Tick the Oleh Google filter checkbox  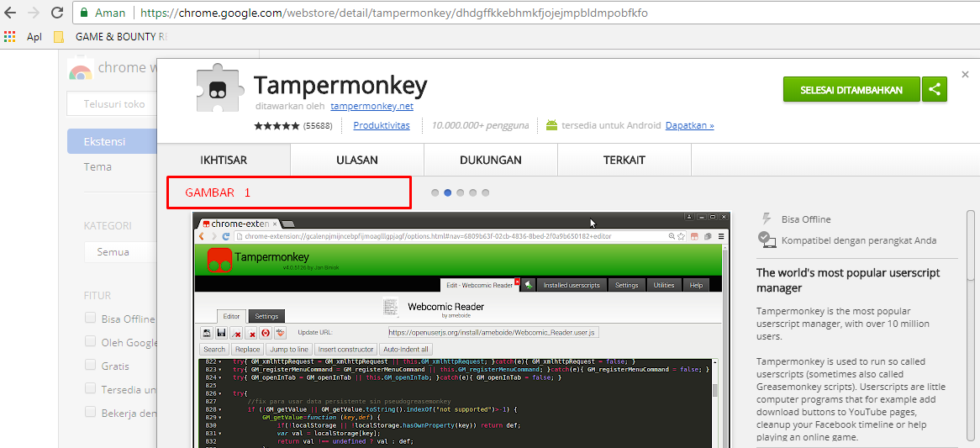[91, 341]
